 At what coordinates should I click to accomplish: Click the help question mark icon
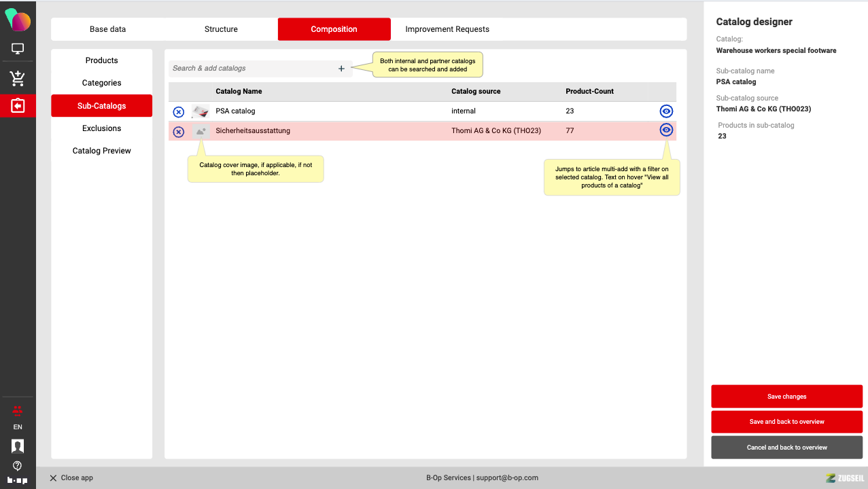click(x=18, y=465)
